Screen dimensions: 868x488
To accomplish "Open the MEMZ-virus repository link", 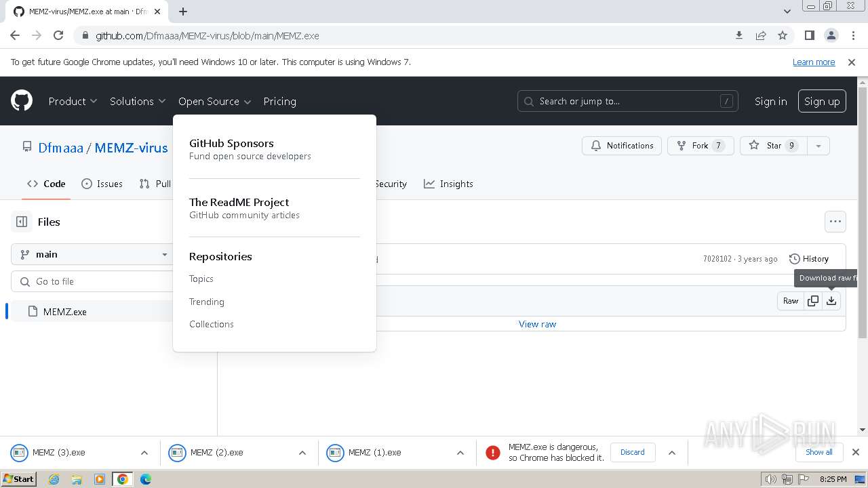I will [x=131, y=148].
